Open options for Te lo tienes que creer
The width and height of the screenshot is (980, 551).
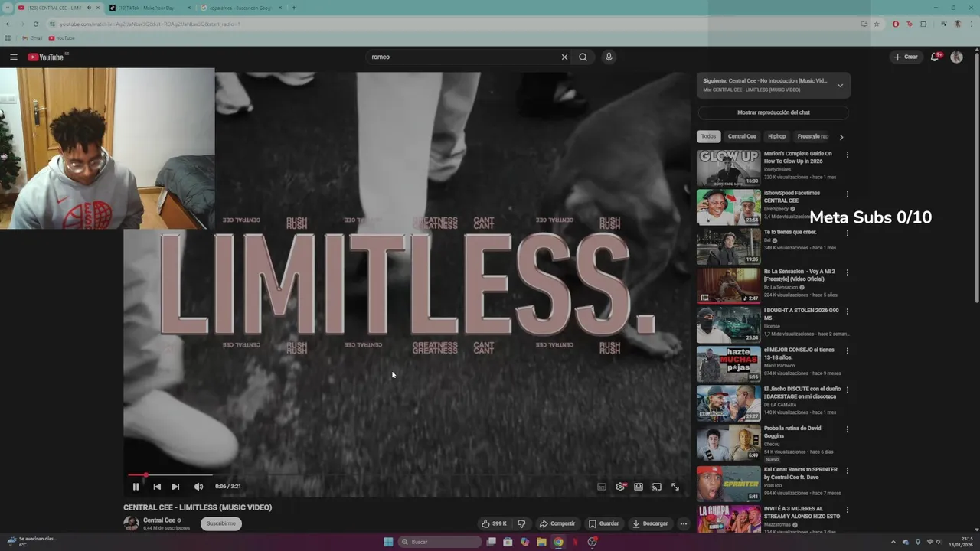point(847,233)
